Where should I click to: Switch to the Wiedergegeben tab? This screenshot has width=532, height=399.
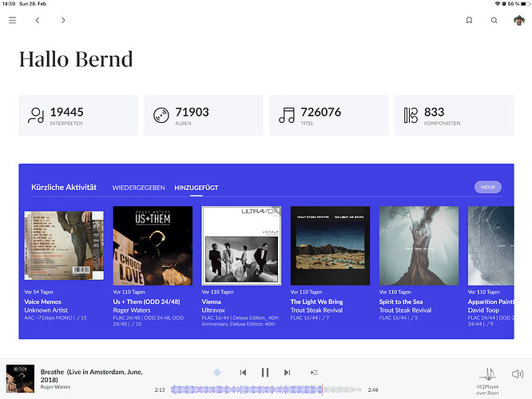tap(138, 188)
